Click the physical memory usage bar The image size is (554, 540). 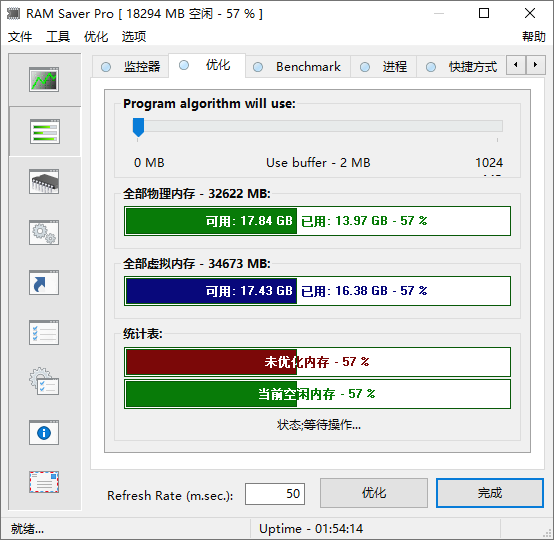click(317, 221)
